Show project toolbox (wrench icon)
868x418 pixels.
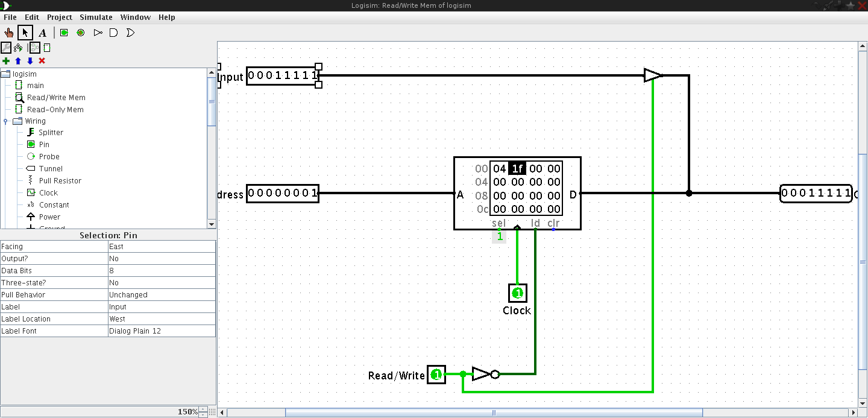coord(6,48)
